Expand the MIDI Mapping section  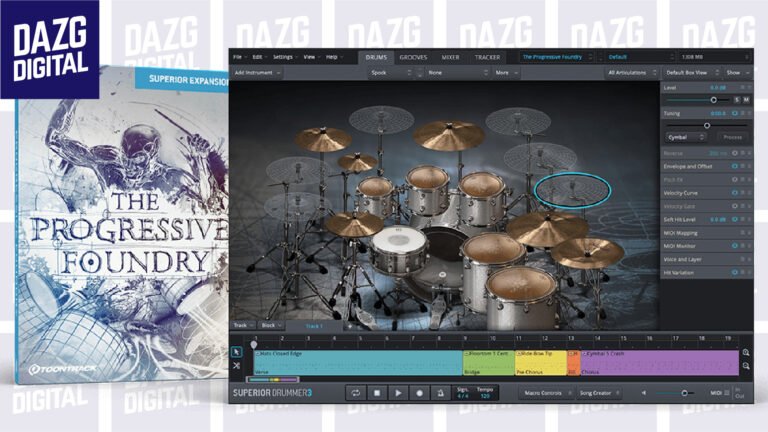707,233
